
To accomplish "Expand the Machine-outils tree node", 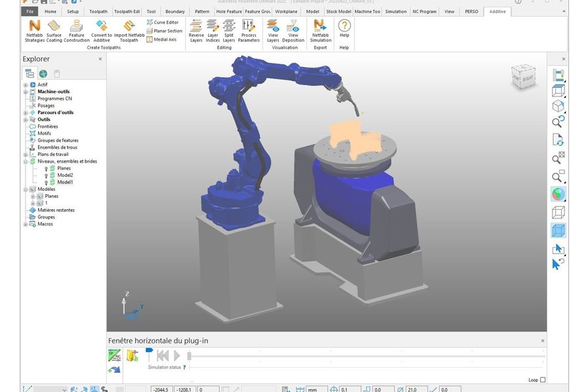I will (26, 92).
